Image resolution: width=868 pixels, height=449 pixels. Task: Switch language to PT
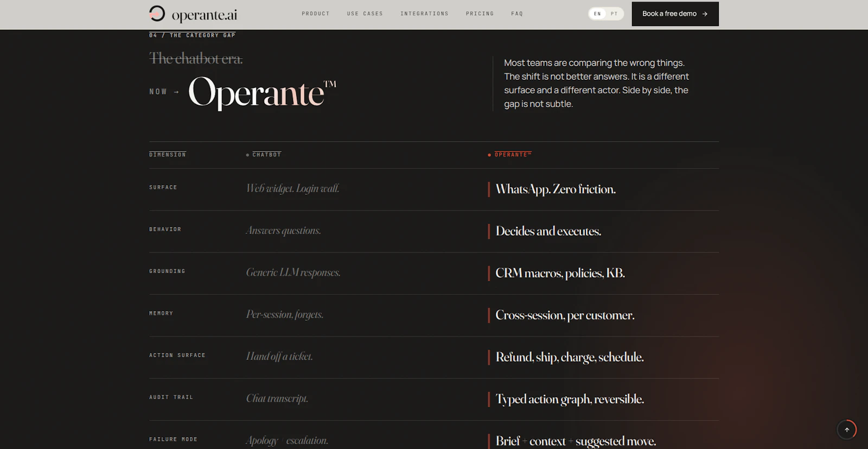click(614, 14)
